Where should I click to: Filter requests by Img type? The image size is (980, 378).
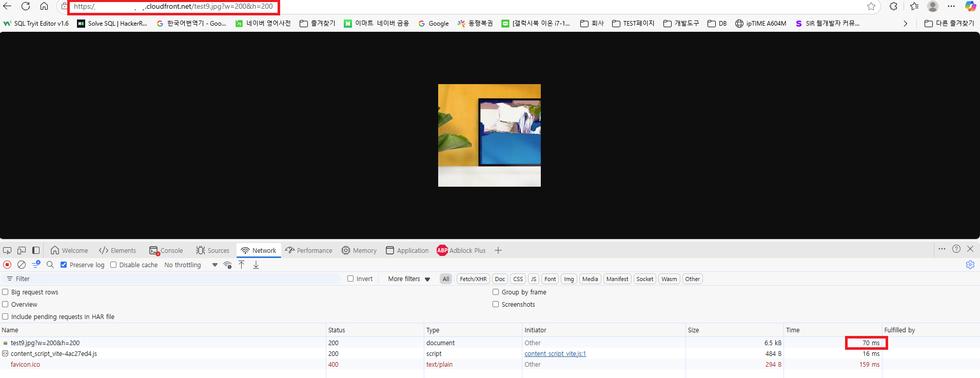tap(569, 279)
